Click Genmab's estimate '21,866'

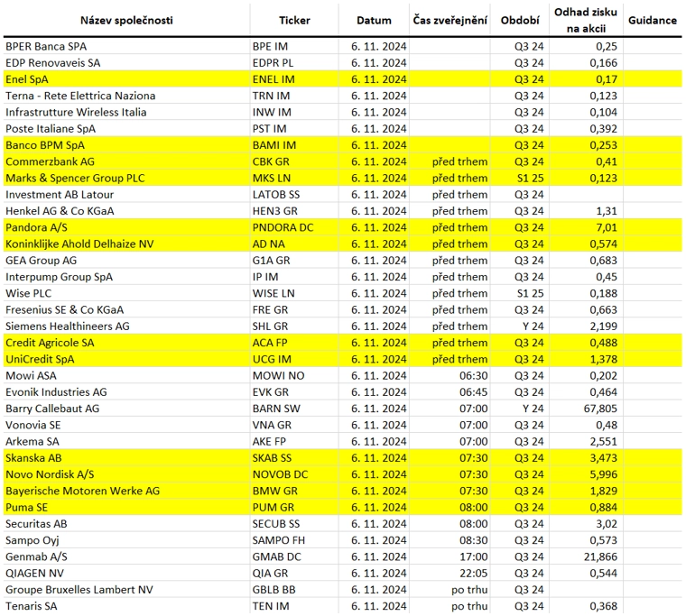pyautogui.click(x=600, y=557)
